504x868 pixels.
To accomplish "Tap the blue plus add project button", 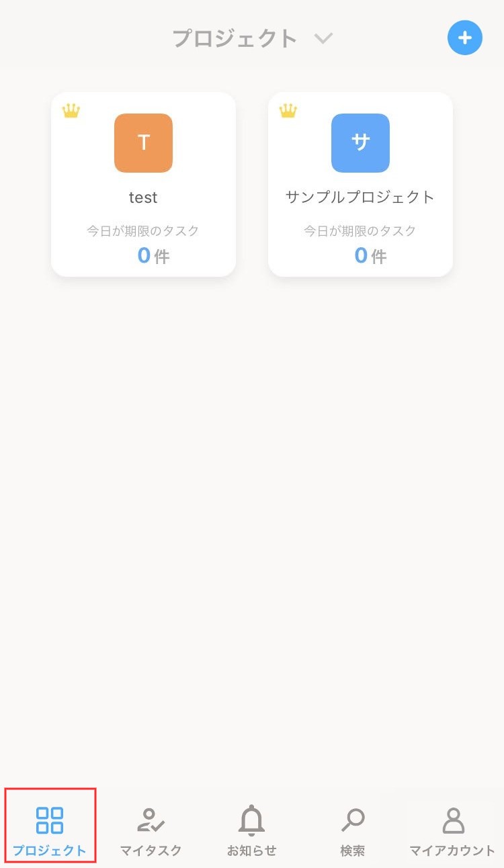I will click(464, 38).
